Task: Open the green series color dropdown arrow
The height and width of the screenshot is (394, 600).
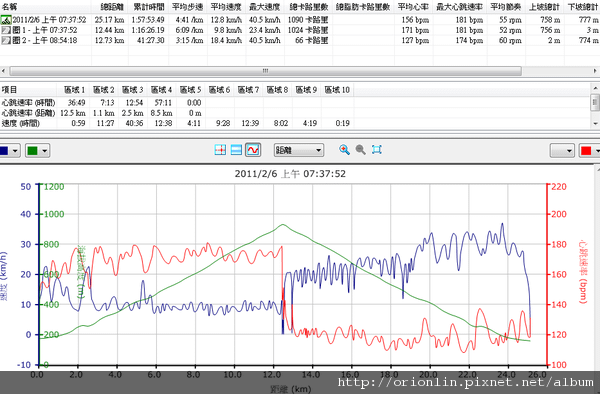Action: click(x=44, y=150)
